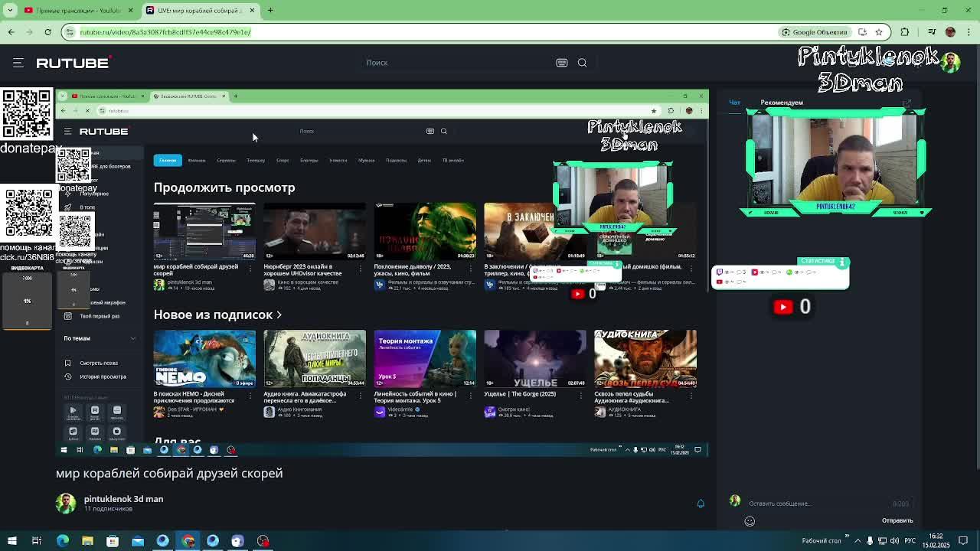Close the YouTube browser tab
The height and width of the screenshot is (551, 980).
[130, 10]
